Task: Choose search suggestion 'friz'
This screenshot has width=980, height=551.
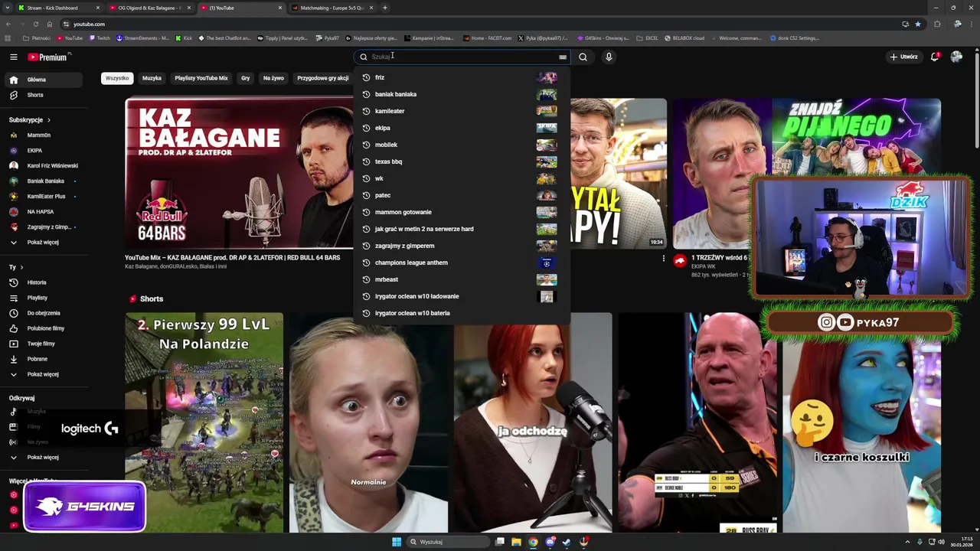Action: point(462,77)
